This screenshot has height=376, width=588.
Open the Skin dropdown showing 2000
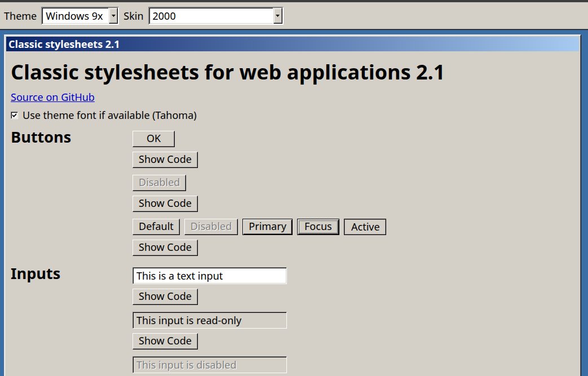215,16
